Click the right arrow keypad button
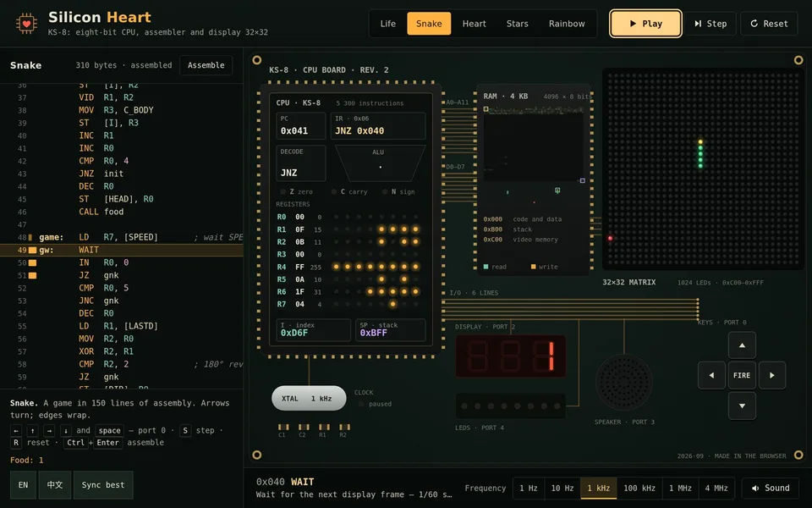Image resolution: width=812 pixels, height=508 pixels. tap(772, 375)
